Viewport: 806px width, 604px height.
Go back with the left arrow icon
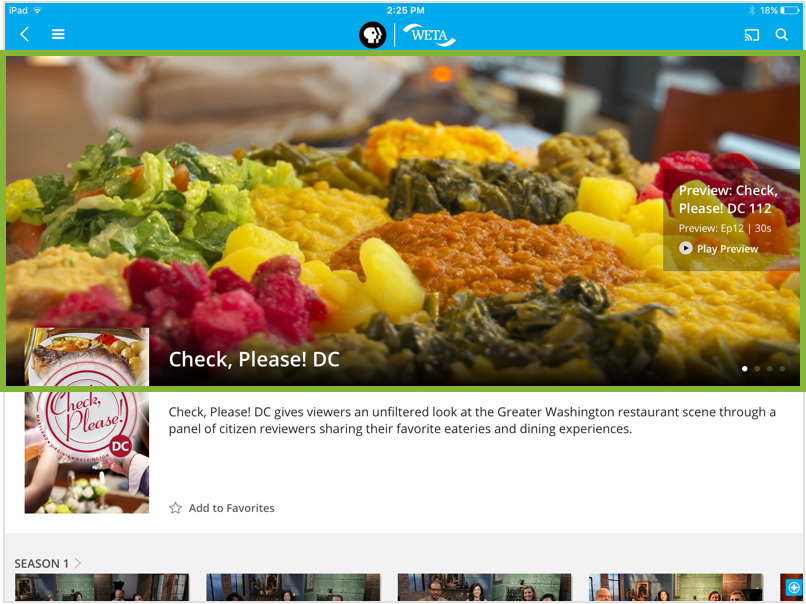tap(24, 34)
